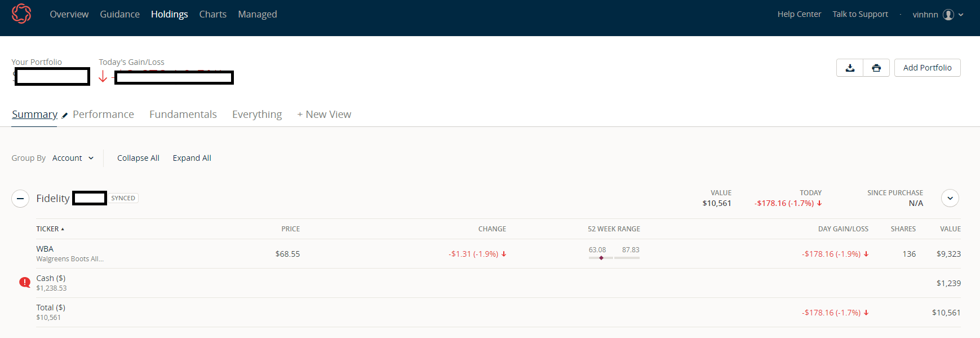Click the 52 week range indicator for WBA

coord(614,254)
